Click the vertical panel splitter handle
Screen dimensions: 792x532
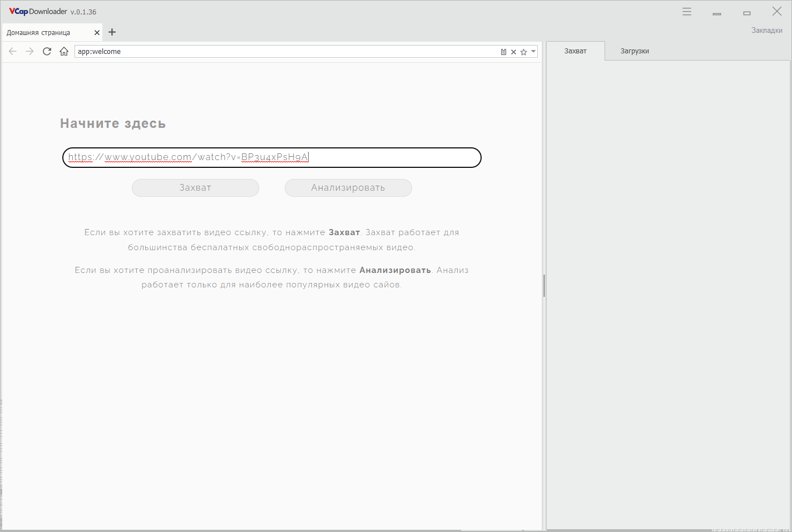point(544,286)
